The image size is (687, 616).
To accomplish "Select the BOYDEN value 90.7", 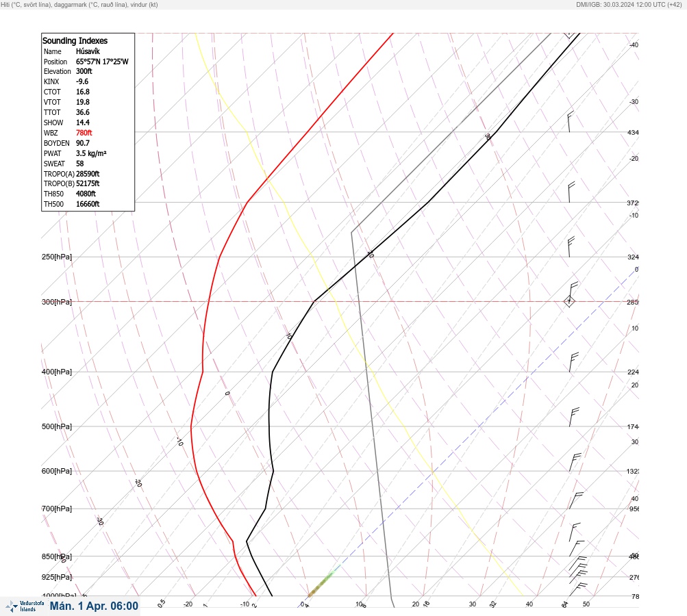I will tap(82, 143).
